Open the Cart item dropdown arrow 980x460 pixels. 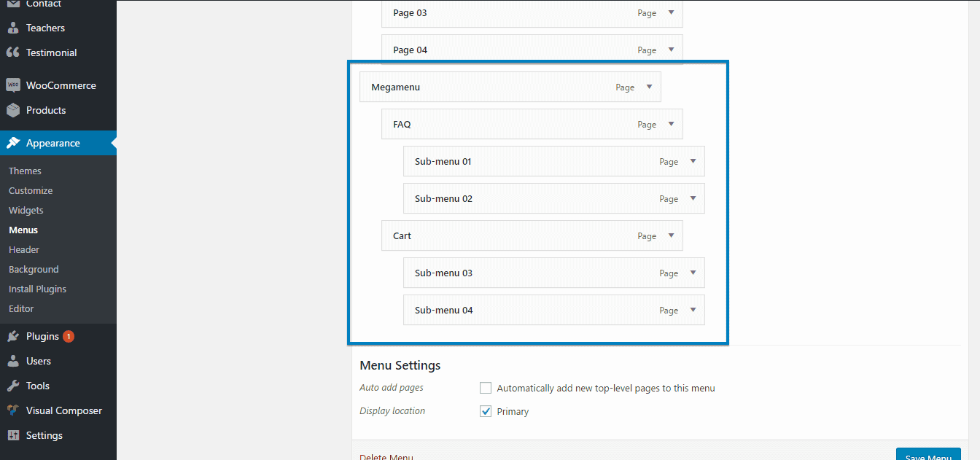pos(670,235)
